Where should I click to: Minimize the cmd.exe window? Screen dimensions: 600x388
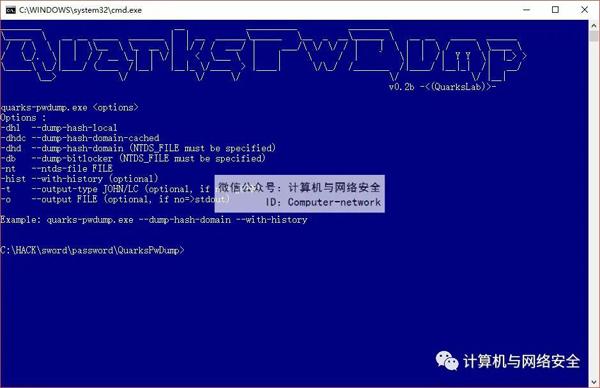527,10
